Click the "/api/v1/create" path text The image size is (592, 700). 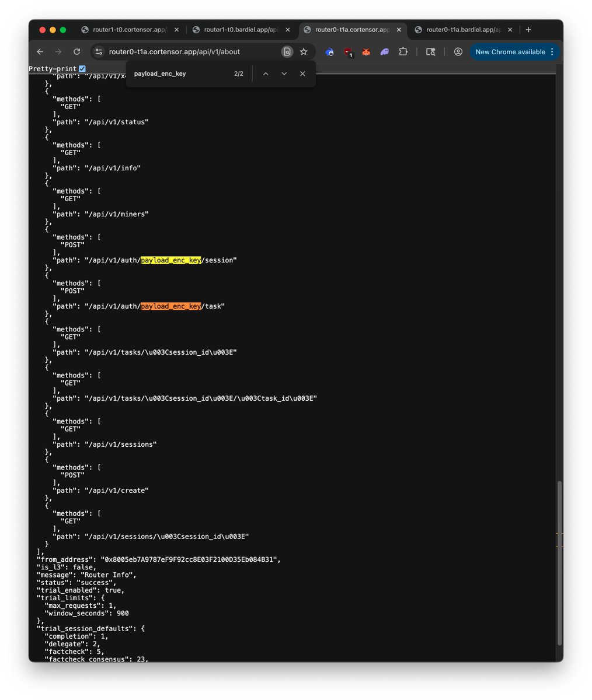coord(117,491)
